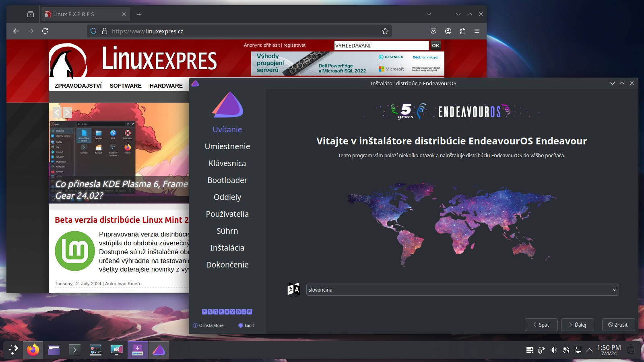Save page to Pocket
This screenshot has height=362, width=644.
point(433,31)
